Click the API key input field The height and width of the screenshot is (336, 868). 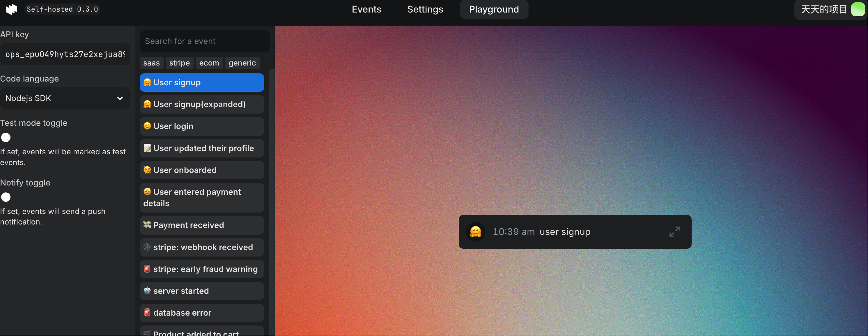coord(65,54)
